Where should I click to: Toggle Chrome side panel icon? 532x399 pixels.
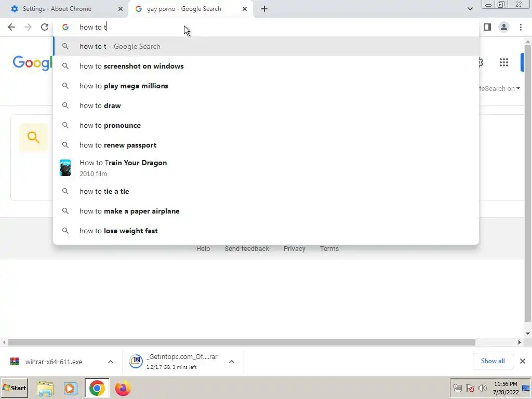coord(487,27)
